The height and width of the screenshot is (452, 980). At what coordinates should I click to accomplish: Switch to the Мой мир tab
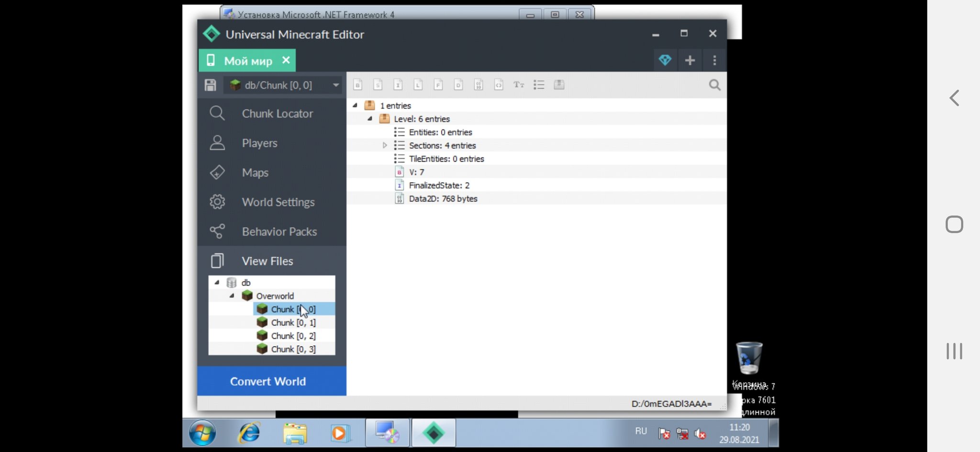pyautogui.click(x=247, y=61)
